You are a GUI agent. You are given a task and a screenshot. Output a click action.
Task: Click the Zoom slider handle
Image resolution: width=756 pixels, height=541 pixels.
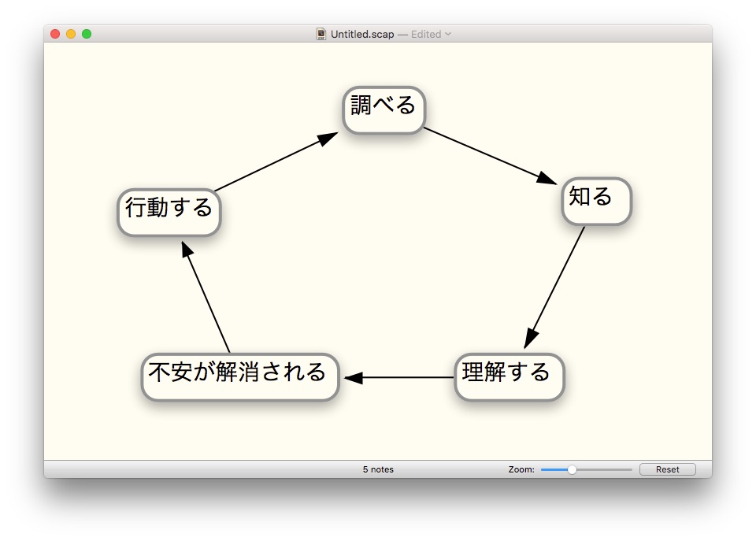tap(572, 469)
